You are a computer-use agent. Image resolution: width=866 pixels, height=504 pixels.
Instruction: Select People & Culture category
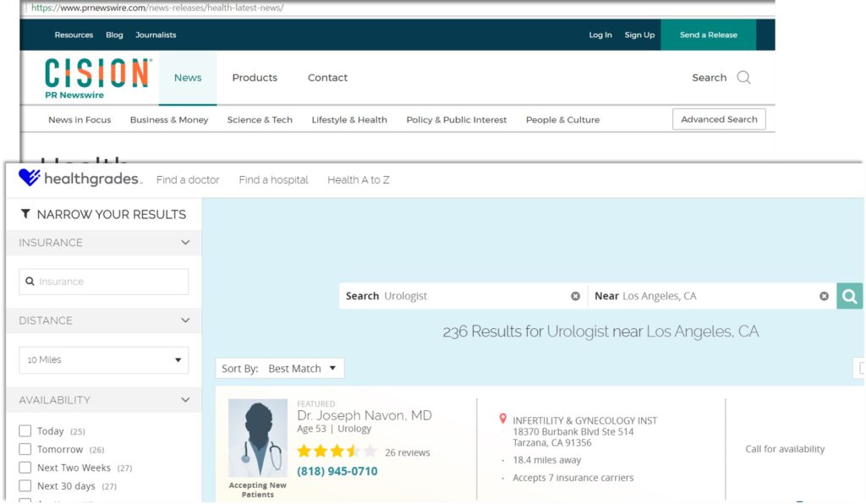pyautogui.click(x=562, y=120)
